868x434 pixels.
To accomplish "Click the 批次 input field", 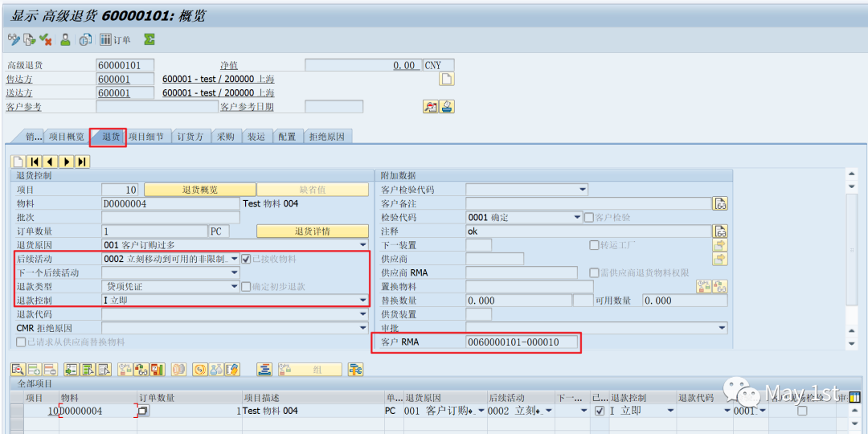I will pos(171,218).
